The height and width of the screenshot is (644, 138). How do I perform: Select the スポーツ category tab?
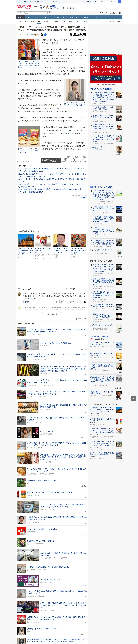pyautogui.click(x=56, y=21)
